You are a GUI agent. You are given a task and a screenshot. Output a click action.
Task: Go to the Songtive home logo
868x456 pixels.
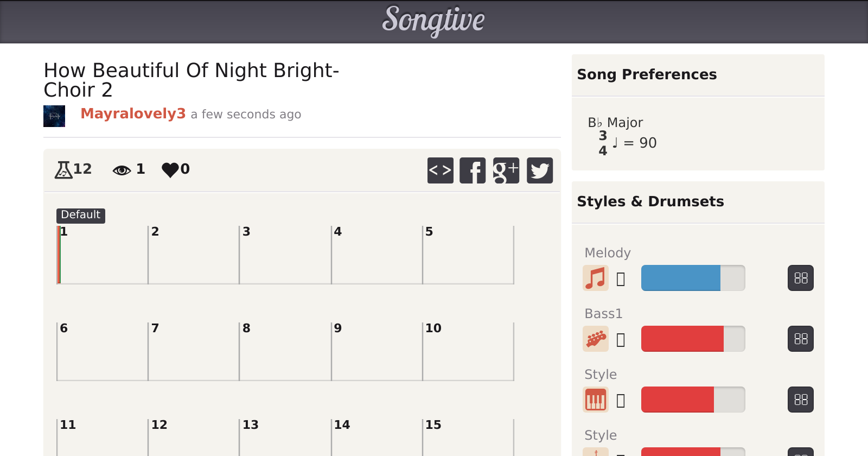click(433, 21)
